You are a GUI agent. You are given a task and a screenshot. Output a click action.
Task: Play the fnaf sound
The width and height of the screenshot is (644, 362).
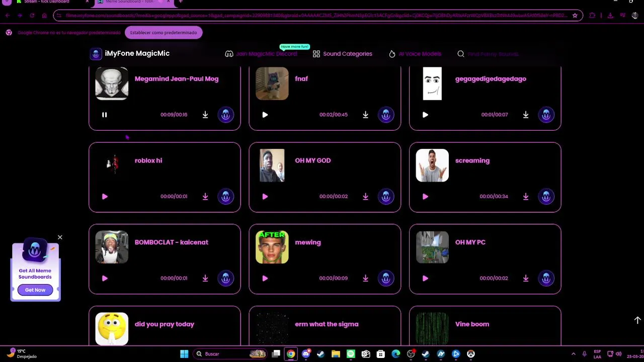click(265, 115)
